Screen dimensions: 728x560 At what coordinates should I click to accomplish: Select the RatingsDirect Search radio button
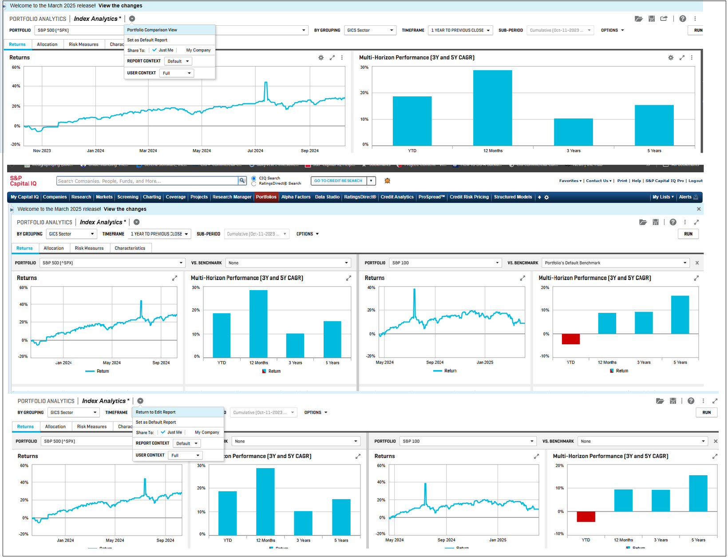pyautogui.click(x=254, y=183)
